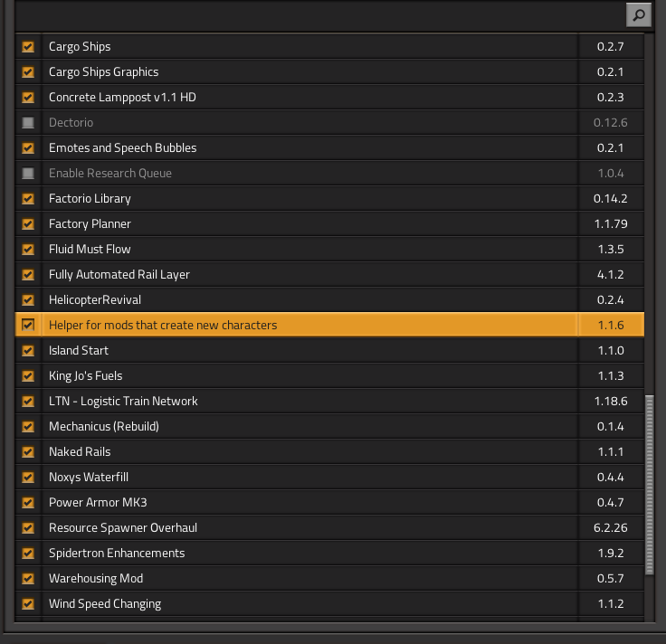Toggle the Noxys Waterfill checkbox
666x644 pixels.
(28, 478)
